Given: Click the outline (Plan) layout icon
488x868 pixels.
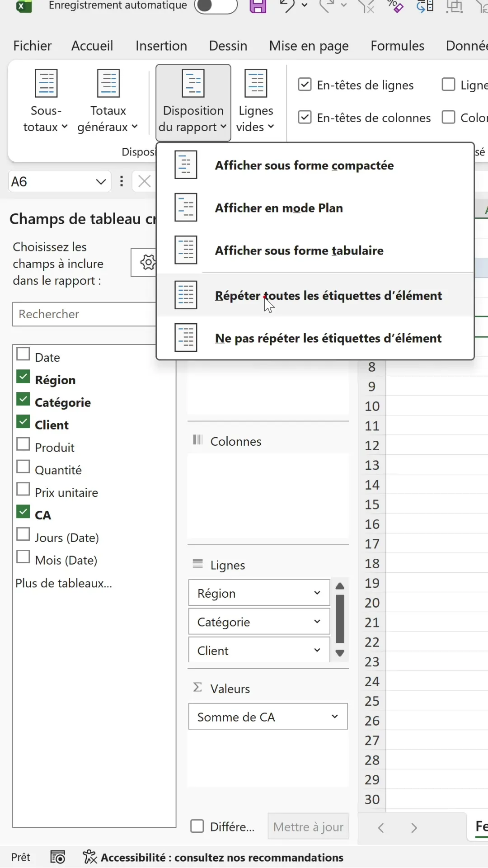Looking at the screenshot, I should click(186, 208).
